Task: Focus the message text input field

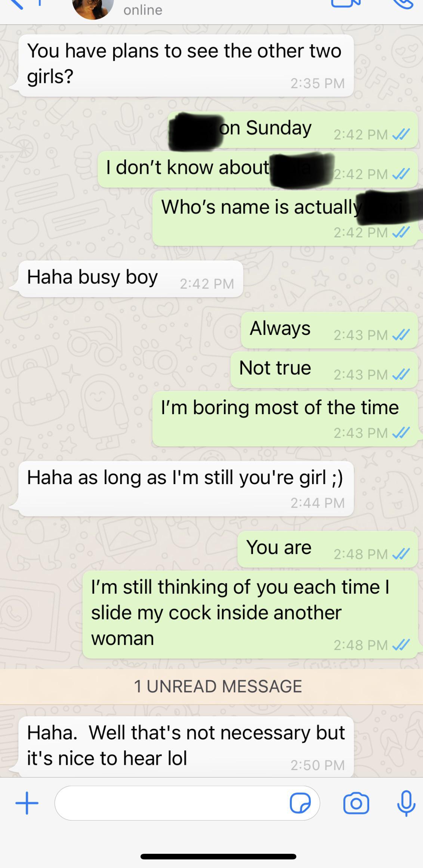Action: click(x=187, y=803)
